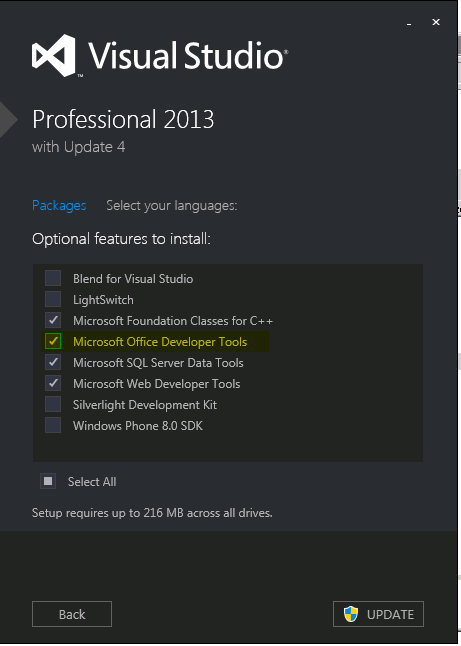The image size is (461, 646).
Task: Minimize the installer window
Action: (x=409, y=23)
